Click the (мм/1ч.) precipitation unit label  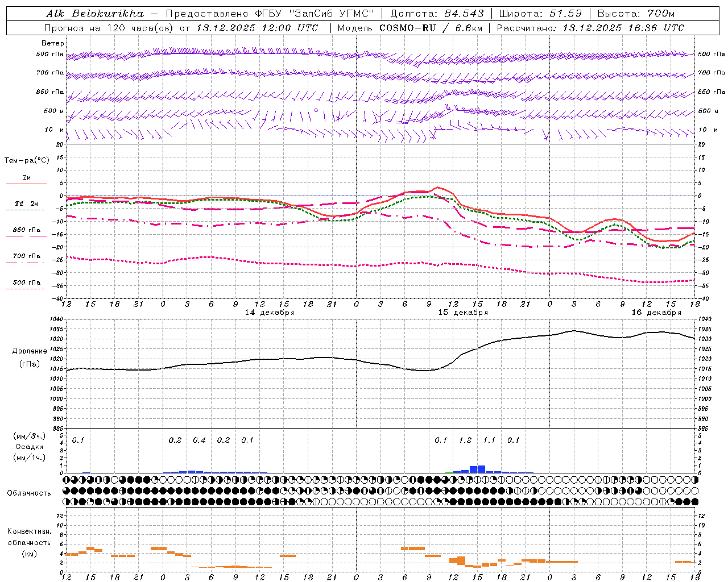30,458
